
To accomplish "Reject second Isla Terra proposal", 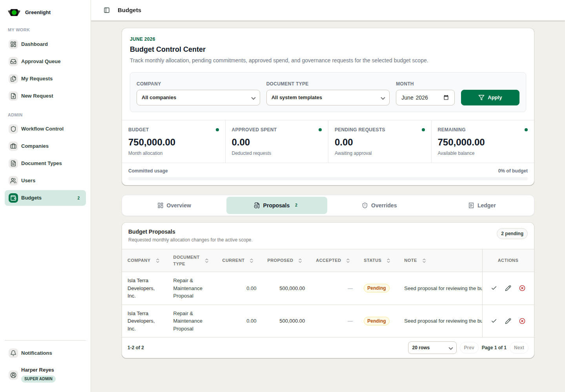I will tap(522, 321).
